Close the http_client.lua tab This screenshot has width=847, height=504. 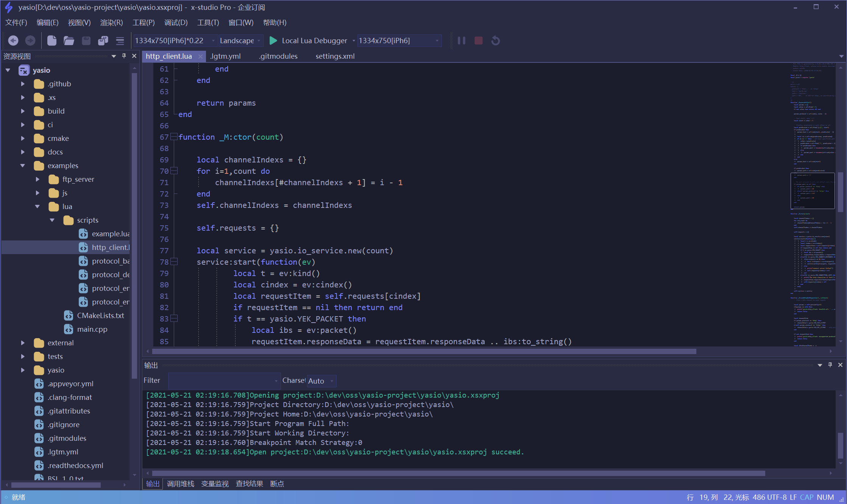tap(200, 56)
